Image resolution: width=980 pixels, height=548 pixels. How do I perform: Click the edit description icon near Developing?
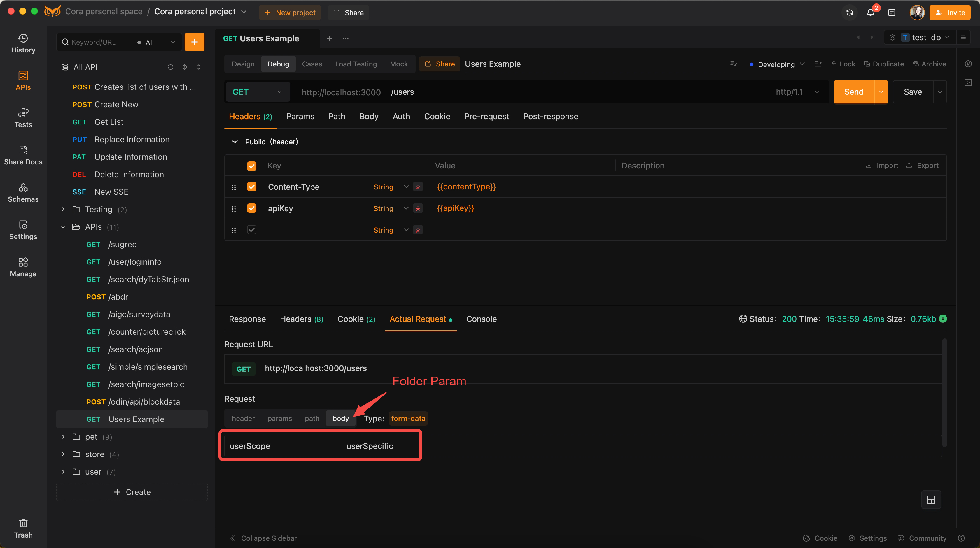(734, 64)
